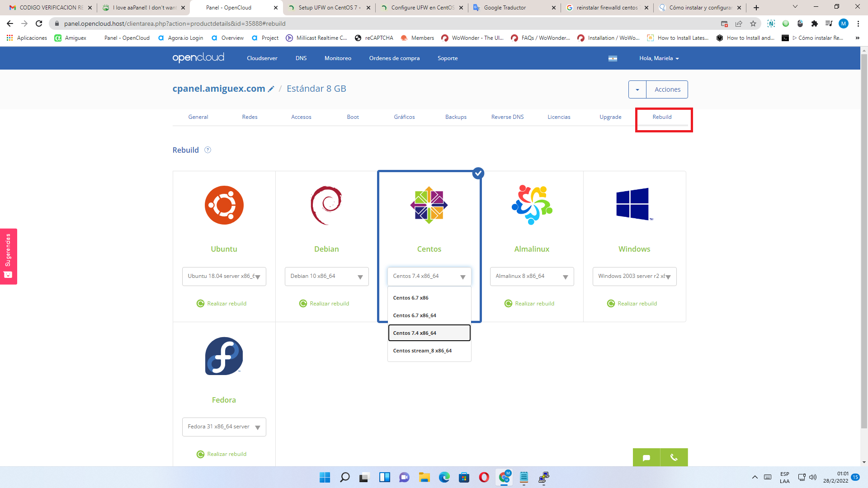
Task: Switch to the Backups tab
Action: click(455, 117)
